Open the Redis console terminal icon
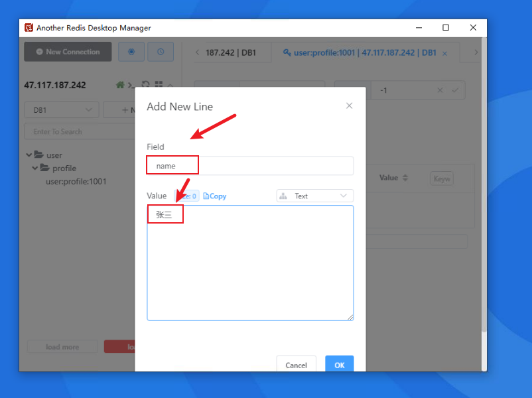 point(130,85)
